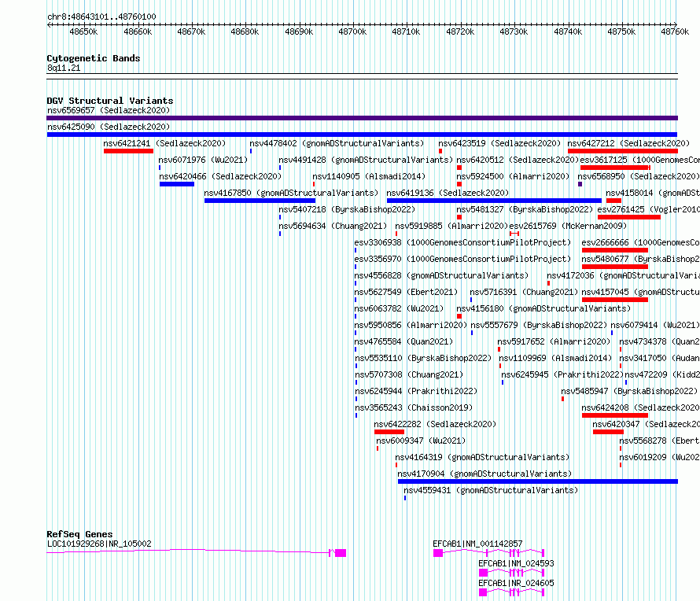Click the nsv6425090 blue variant bar
Screen dimensions: 700x601
point(362,135)
